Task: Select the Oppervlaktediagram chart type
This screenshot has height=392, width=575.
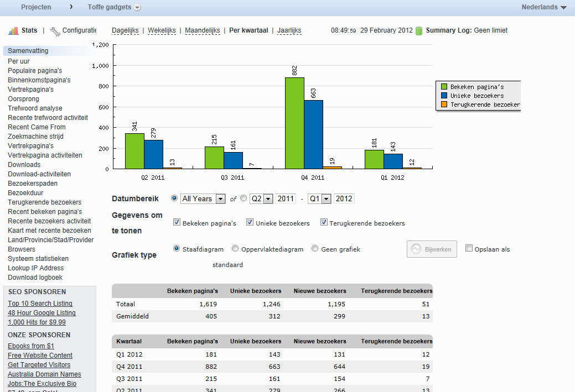Action: pyautogui.click(x=235, y=248)
